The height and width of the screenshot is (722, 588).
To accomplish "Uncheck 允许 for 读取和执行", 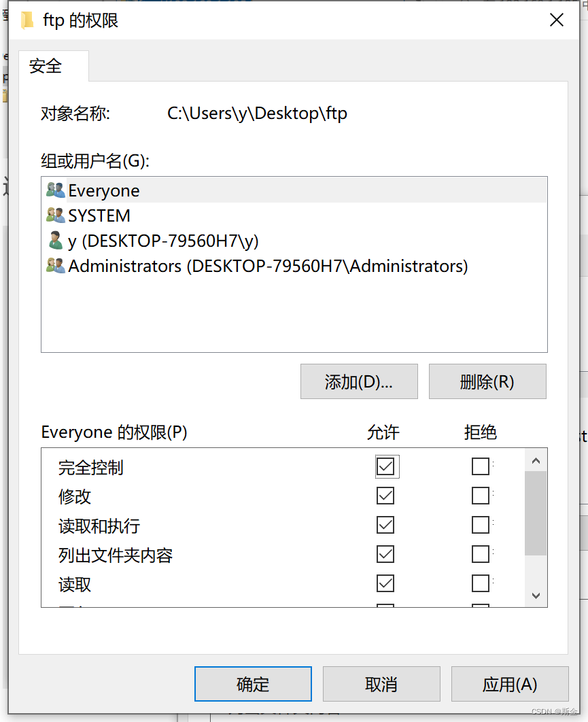I will click(x=385, y=525).
